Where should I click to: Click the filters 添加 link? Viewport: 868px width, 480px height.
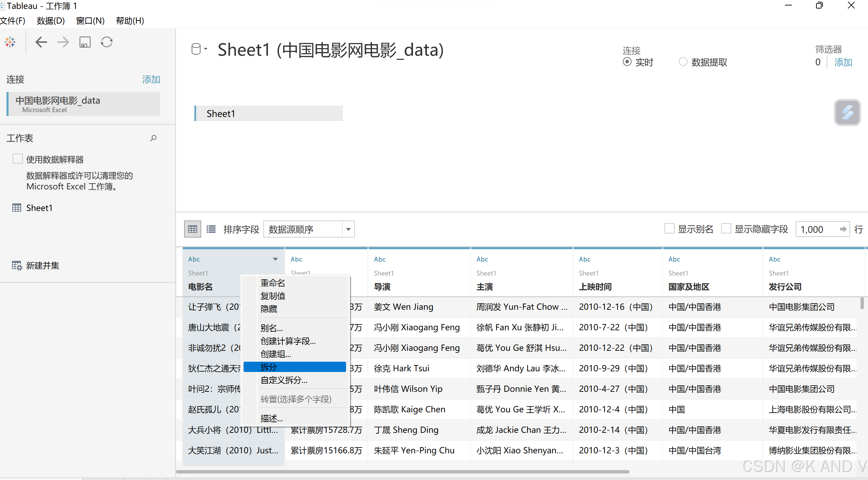(843, 62)
